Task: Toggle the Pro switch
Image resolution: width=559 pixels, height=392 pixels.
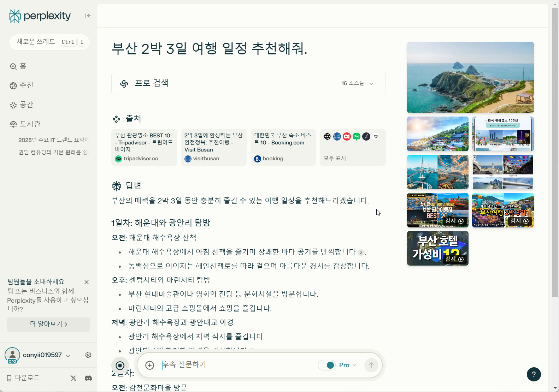Action: [x=327, y=365]
